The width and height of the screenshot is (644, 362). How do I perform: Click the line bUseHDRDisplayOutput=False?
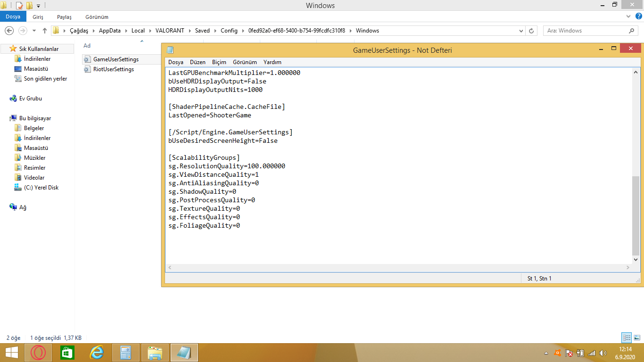(217, 82)
